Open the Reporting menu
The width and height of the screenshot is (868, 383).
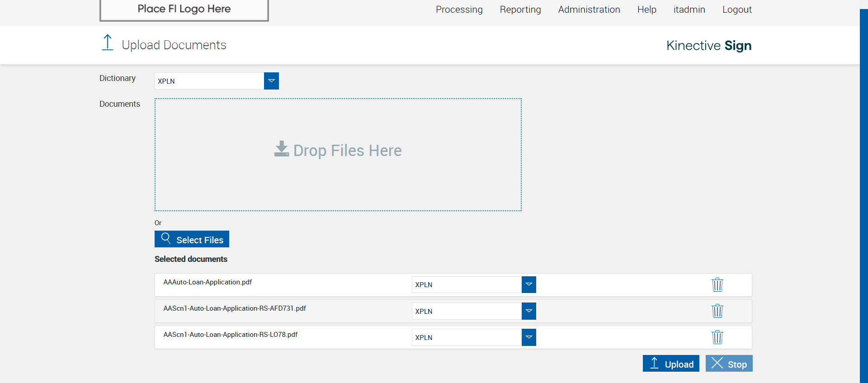[520, 9]
